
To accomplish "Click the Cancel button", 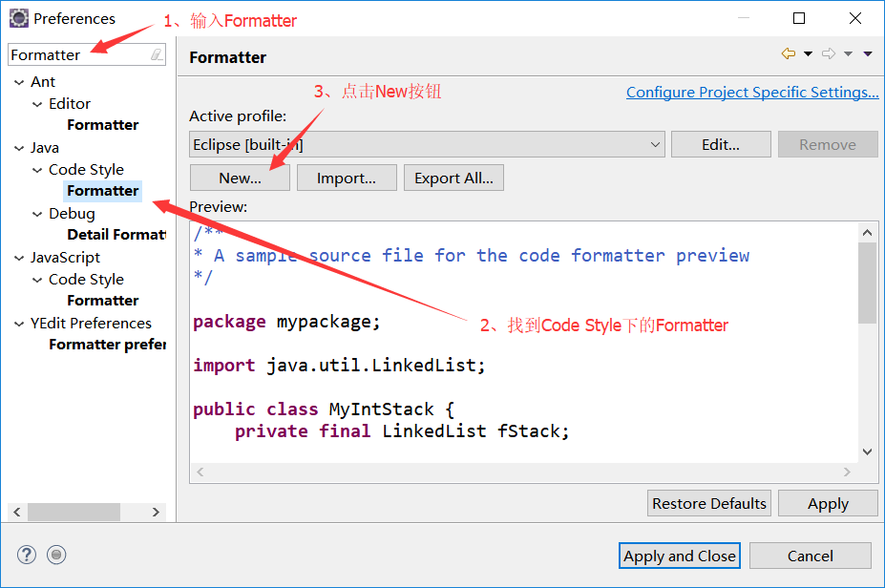I will pos(810,556).
